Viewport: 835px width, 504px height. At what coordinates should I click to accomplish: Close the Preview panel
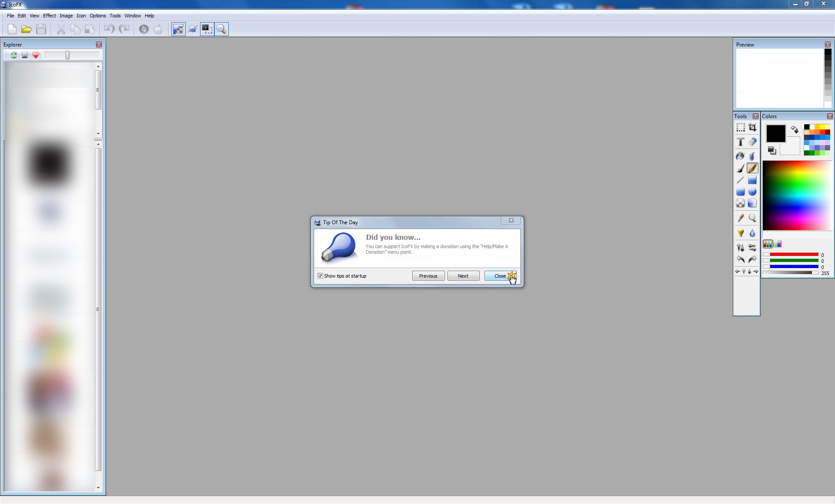point(828,45)
